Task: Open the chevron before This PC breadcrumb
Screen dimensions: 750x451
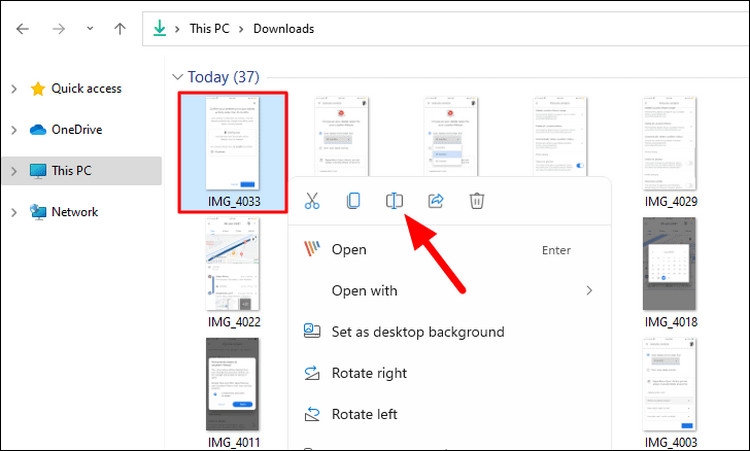Action: [177, 29]
